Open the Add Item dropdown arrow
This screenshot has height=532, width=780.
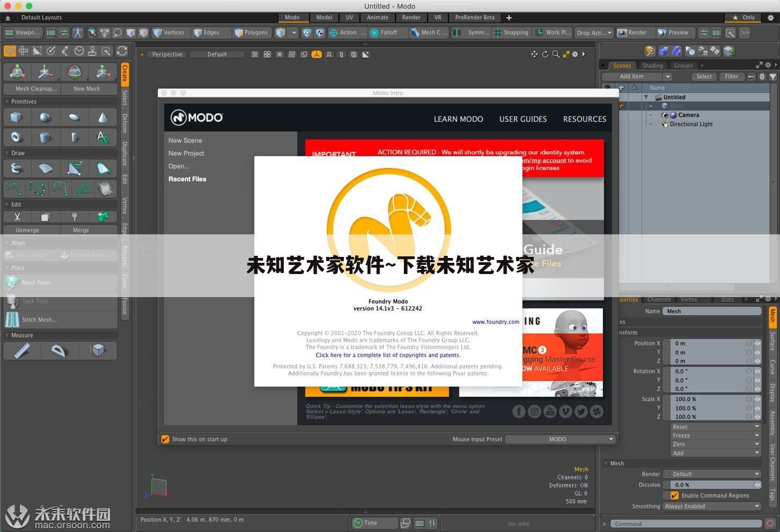[667, 77]
